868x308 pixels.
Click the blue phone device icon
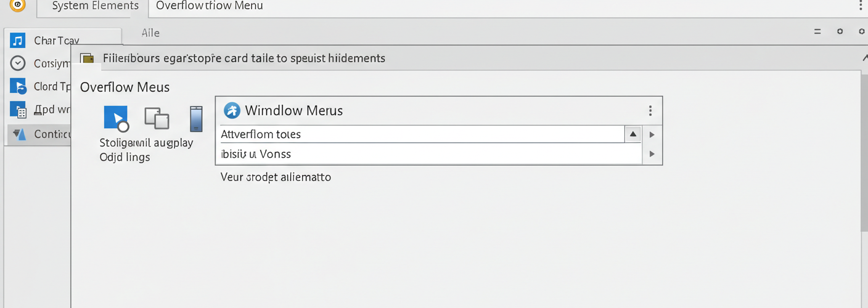pyautogui.click(x=196, y=118)
